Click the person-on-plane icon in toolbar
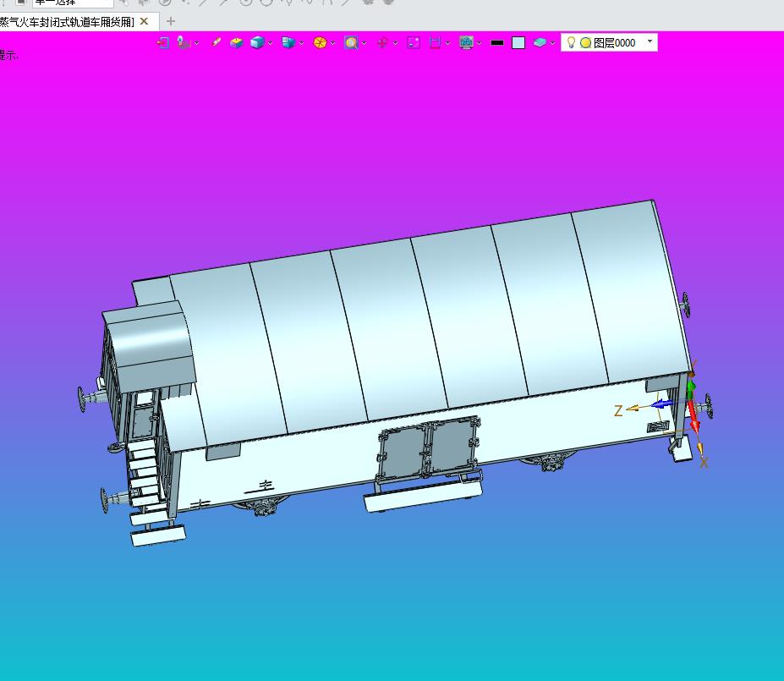Viewport: 784px width, 681px height. click(184, 43)
